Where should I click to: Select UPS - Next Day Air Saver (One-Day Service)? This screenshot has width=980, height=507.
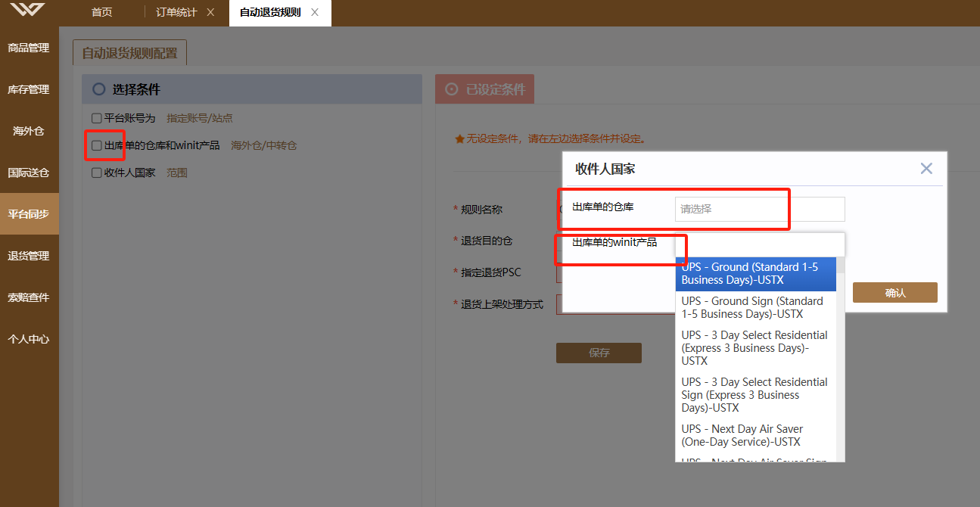coord(756,436)
